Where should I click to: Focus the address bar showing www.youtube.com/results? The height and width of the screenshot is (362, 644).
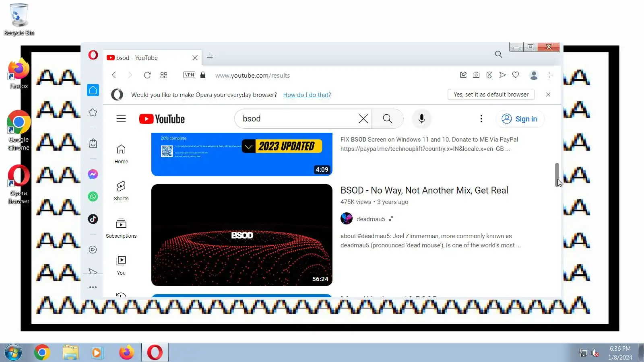(252, 75)
